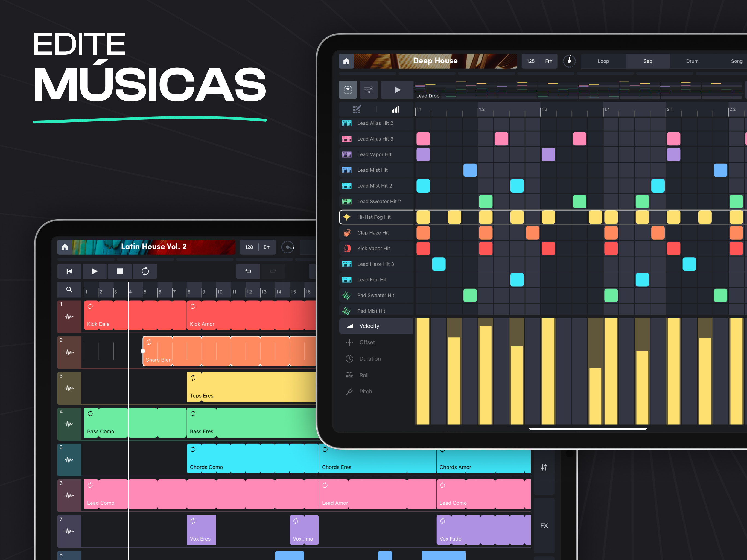747x560 pixels.
Task: Select the Tops Eres clip
Action: click(x=251, y=387)
